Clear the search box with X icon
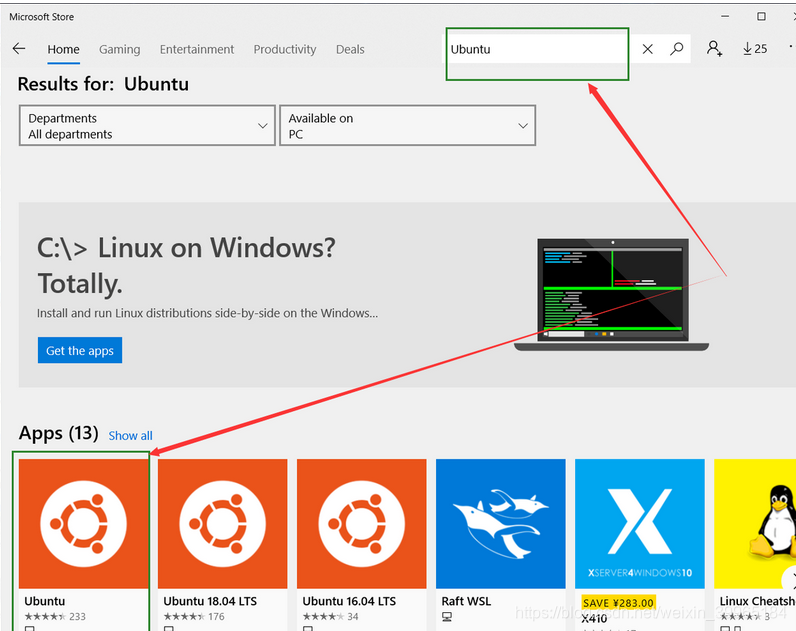This screenshot has width=796, height=631. 647,49
